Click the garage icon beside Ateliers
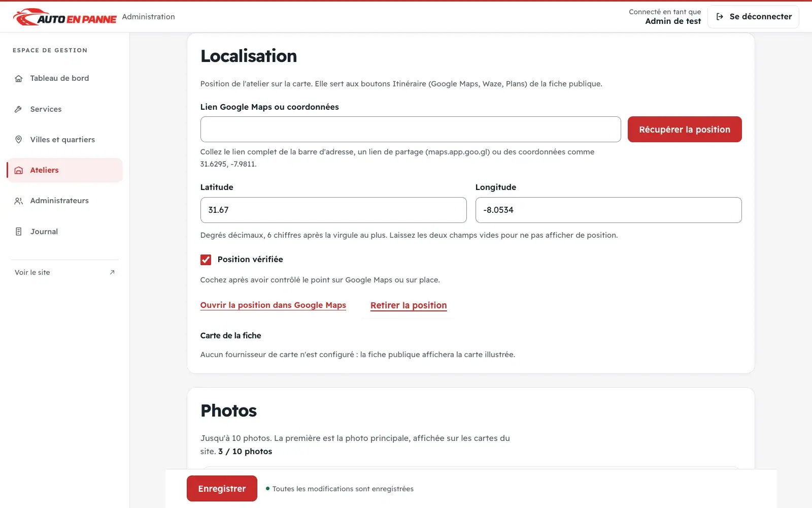This screenshot has width=812, height=508. pyautogui.click(x=19, y=170)
